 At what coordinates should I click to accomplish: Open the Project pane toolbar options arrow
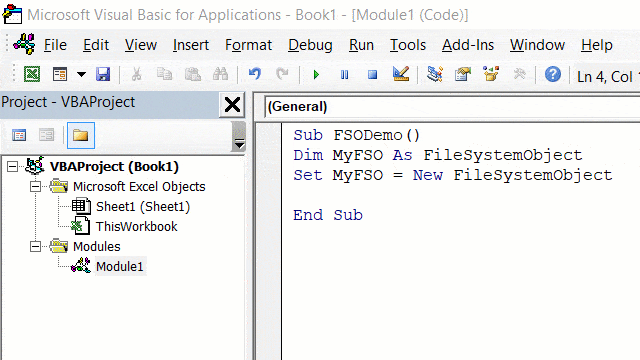[x=239, y=144]
